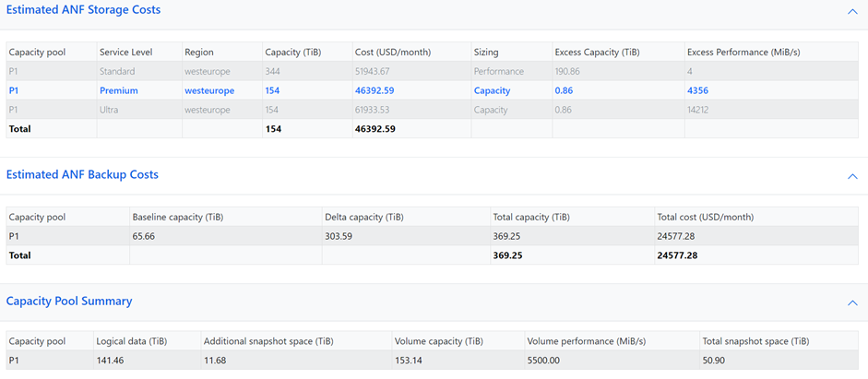This screenshot has width=868, height=379.
Task: Click the Capacity (TiB) column header
Action: pyautogui.click(x=293, y=52)
